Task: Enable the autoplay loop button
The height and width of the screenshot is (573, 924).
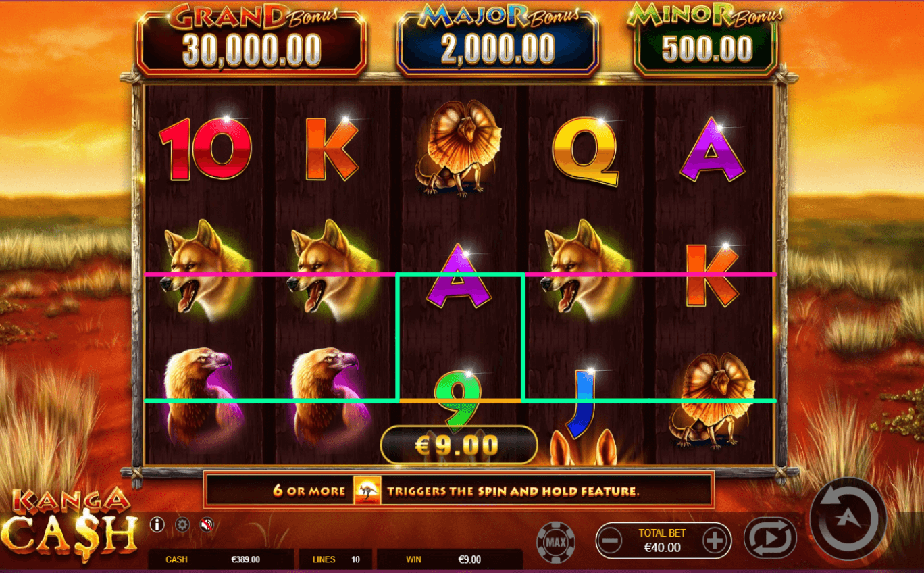Action: [x=771, y=538]
